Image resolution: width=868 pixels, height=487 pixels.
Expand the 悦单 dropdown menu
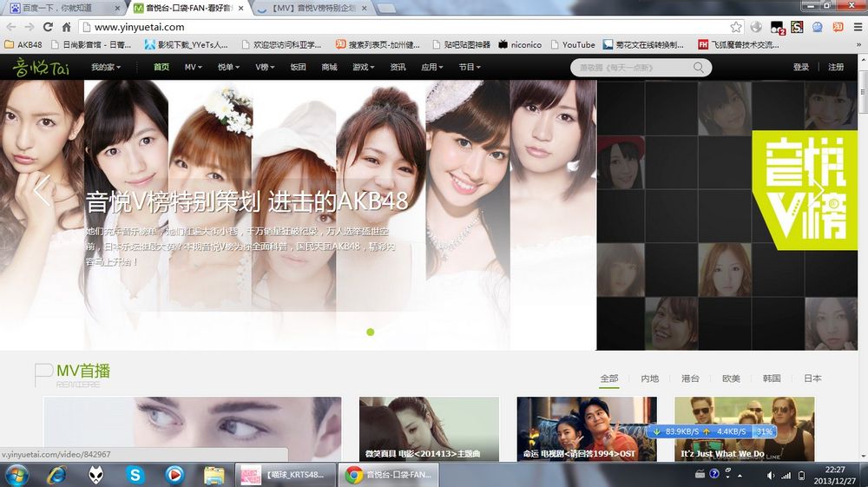(x=228, y=67)
